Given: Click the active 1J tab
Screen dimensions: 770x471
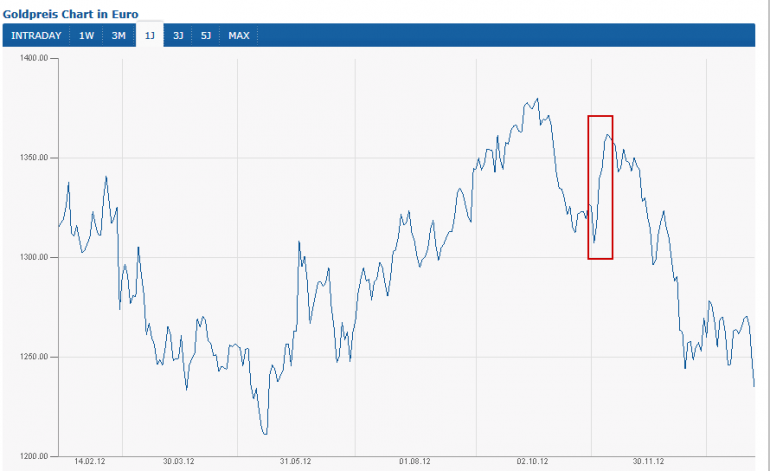Looking at the screenshot, I should (x=149, y=36).
